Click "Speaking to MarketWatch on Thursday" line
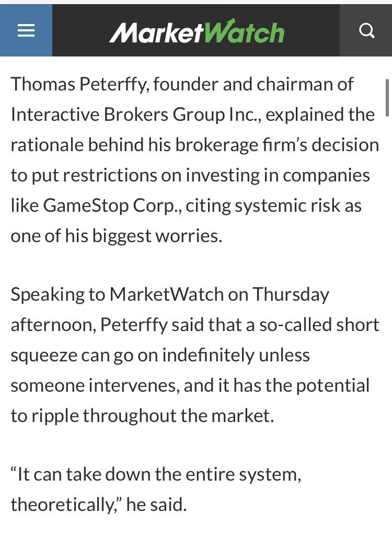Viewport: 392px width, 535px height. click(x=170, y=295)
